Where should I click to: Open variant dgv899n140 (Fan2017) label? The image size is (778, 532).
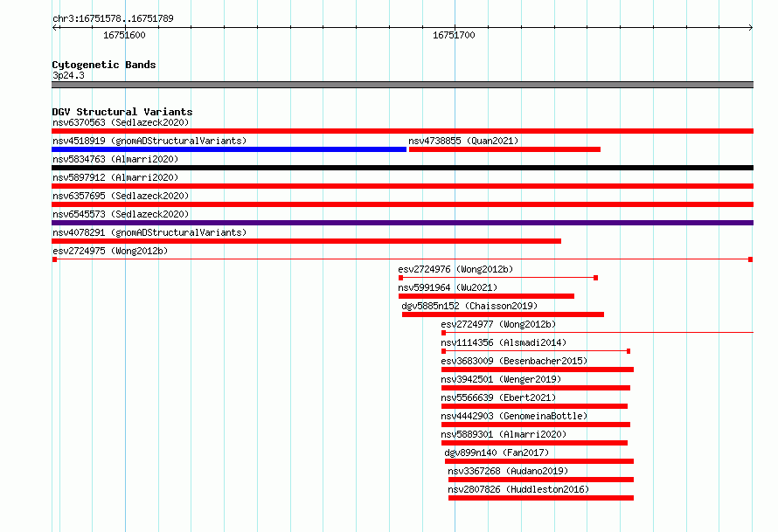pos(497,453)
